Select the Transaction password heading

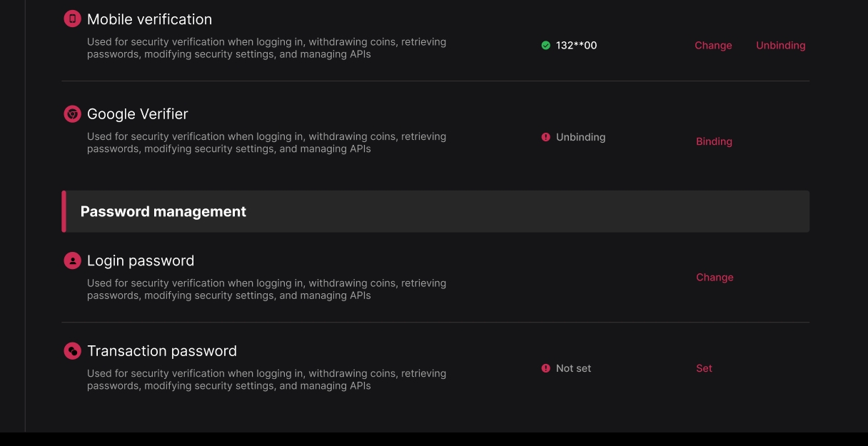(x=162, y=351)
